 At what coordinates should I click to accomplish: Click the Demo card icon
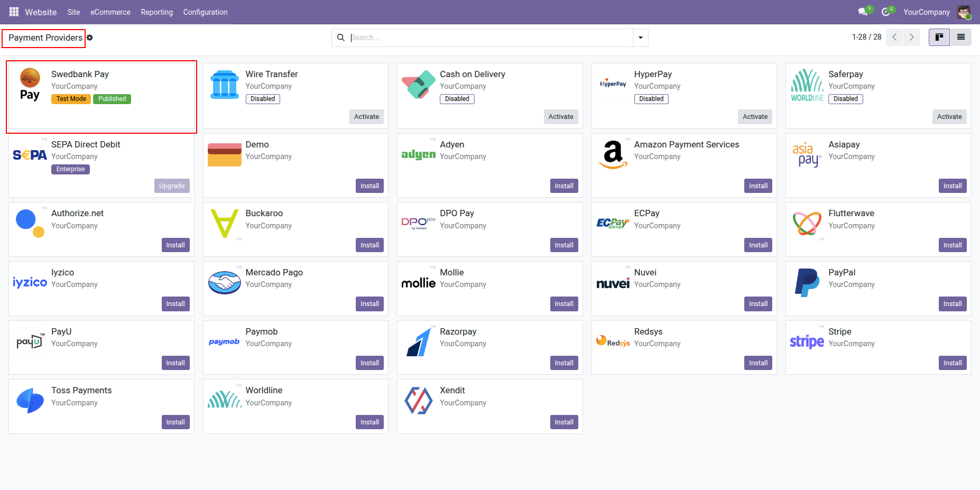pyautogui.click(x=225, y=155)
